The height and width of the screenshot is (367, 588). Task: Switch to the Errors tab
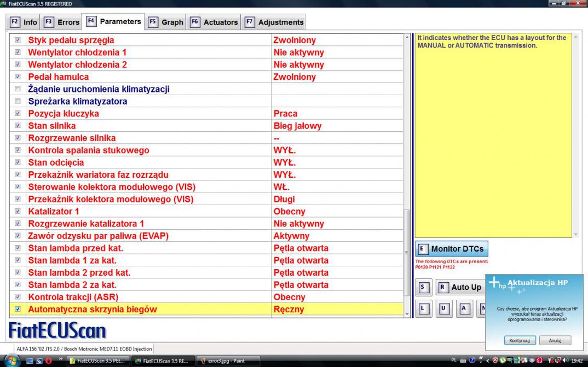pos(62,22)
